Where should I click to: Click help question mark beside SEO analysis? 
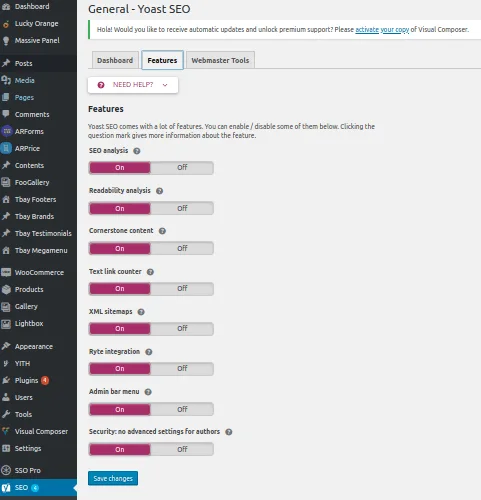tap(137, 151)
